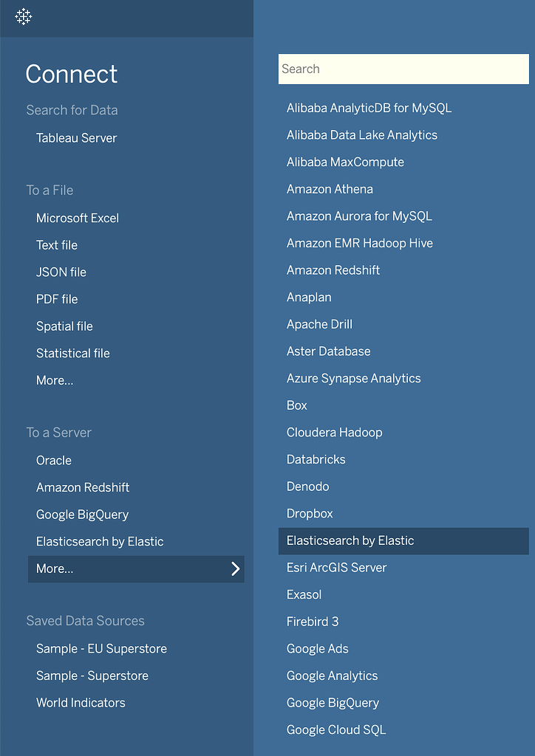Click the connector search field
This screenshot has width=535, height=756.
(x=403, y=69)
